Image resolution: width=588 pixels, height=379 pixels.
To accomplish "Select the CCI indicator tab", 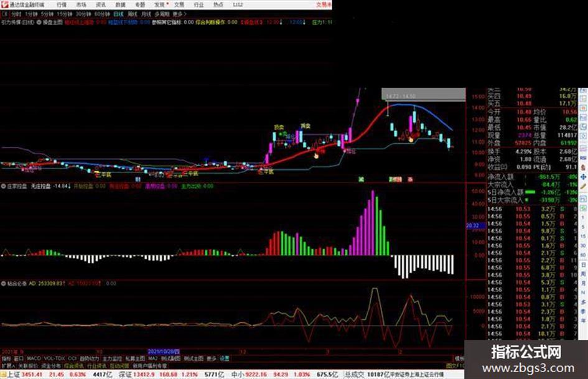I will (x=72, y=358).
